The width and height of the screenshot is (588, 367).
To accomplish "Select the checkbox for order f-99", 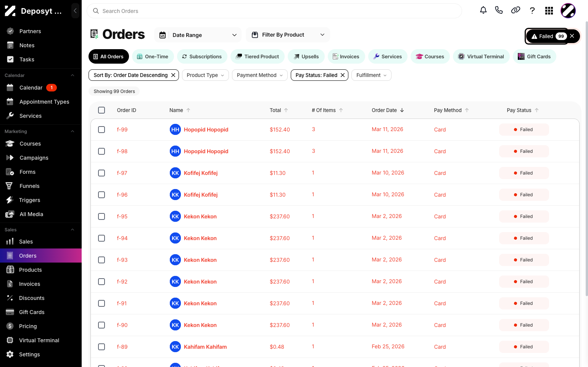I will [x=101, y=130].
